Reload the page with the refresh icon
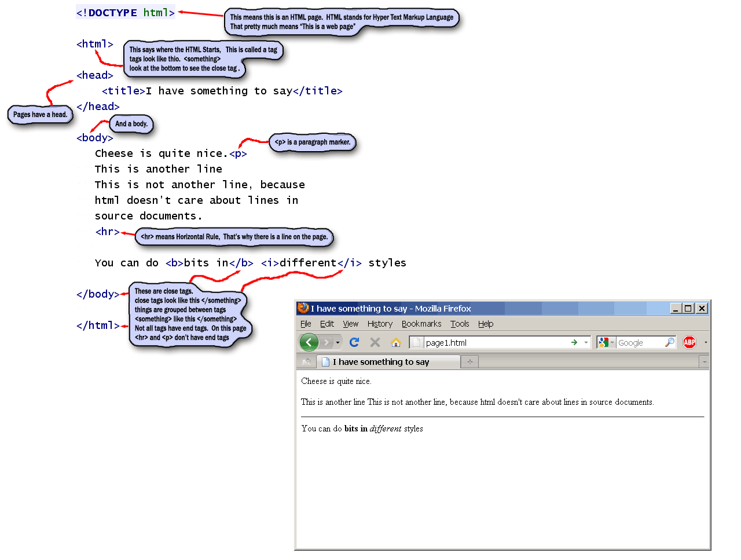The image size is (741, 560). tap(354, 342)
